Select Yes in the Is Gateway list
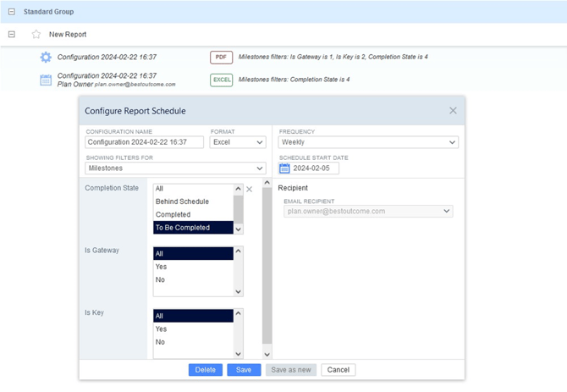567x392 pixels. coord(161,267)
